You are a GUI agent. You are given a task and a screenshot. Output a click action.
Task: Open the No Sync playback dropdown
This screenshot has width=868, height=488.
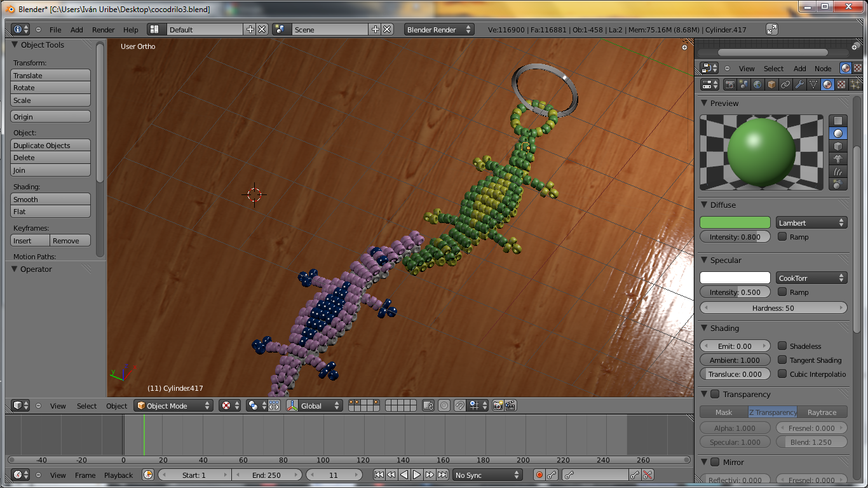(x=487, y=475)
